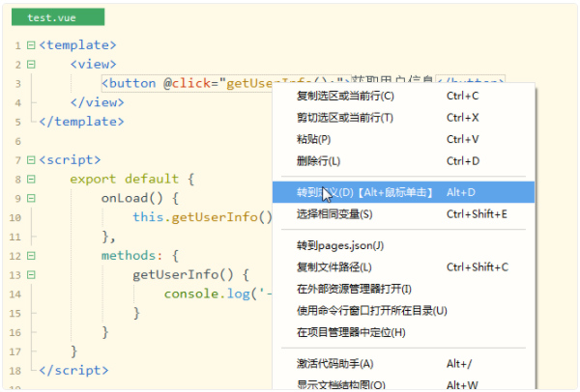580x392 pixels.
Task: Click the highlighted 转到定义(D) entry
Action: click(367, 192)
